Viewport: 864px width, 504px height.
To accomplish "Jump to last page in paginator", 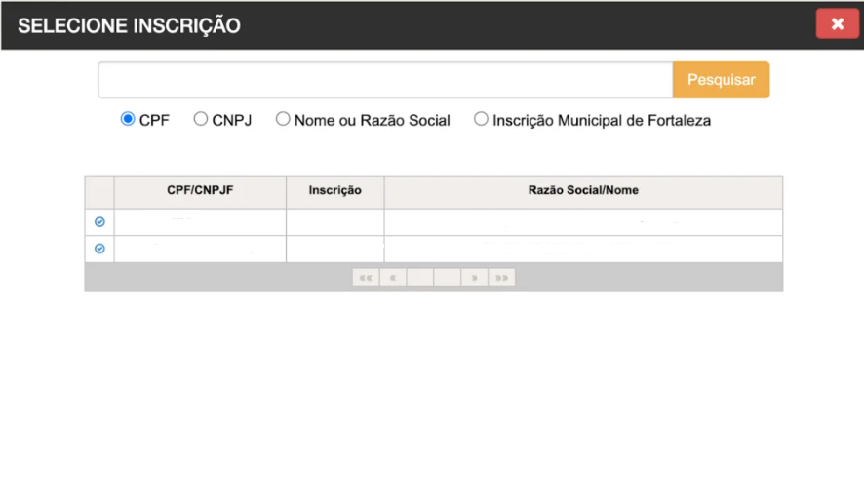I will (x=502, y=278).
